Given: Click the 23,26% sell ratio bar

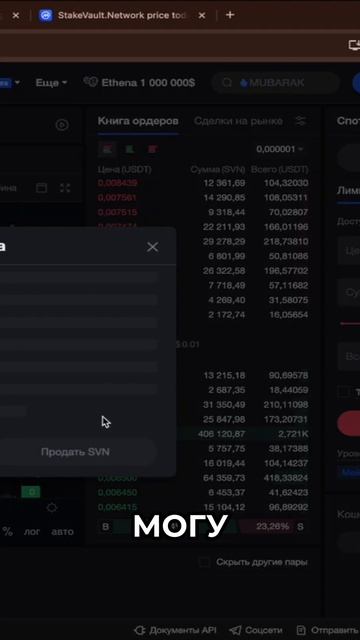Looking at the screenshot, I should (267, 527).
